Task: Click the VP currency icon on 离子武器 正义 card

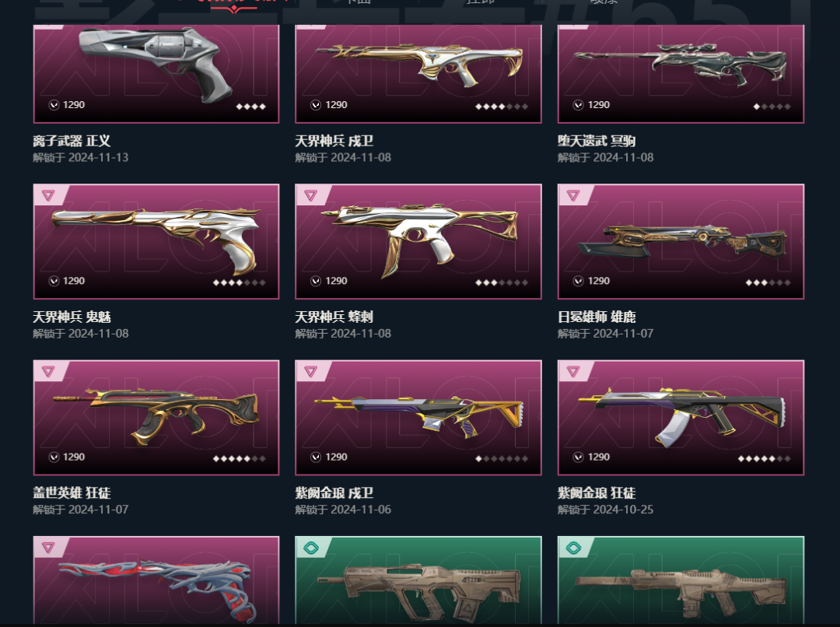Action: click(54, 105)
